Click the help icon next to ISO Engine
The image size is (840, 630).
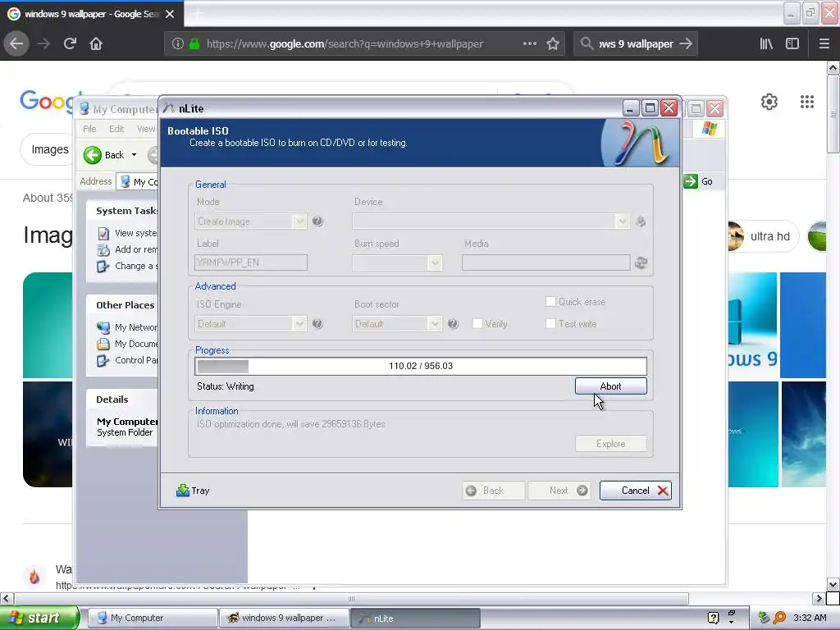[317, 323]
